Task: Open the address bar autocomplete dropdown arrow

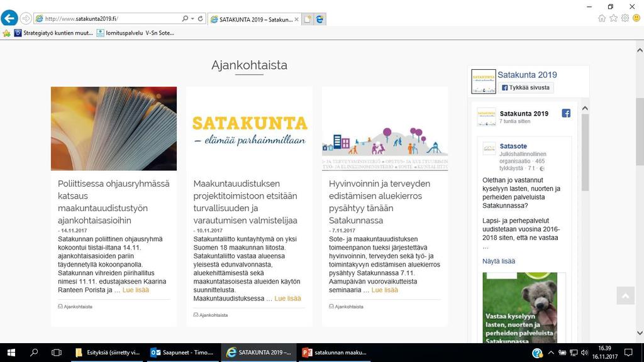Action: coord(192,18)
